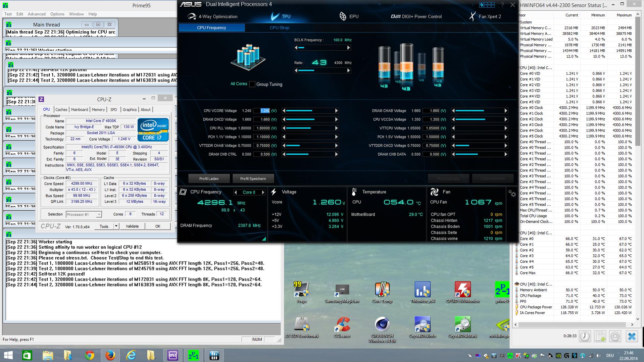Open the TMonitor_x64 desktop shortcut

423,292
